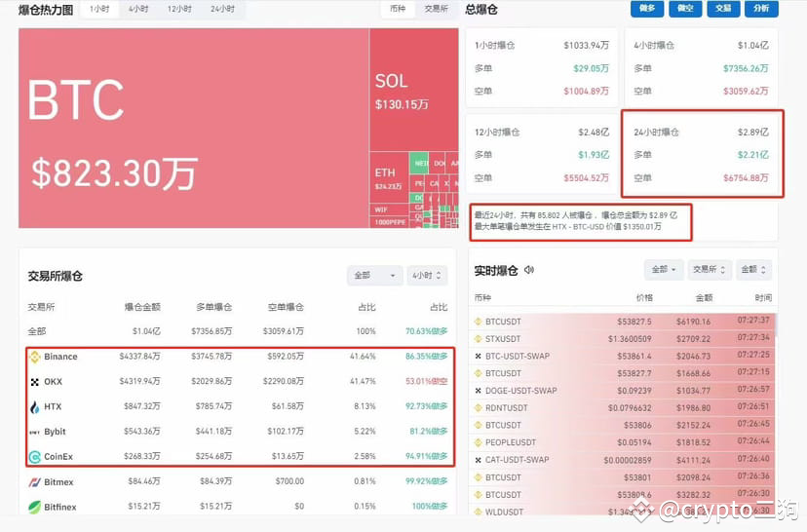Click the DOGE-USDT-SWAP liquidation row
This screenshot has width=807, height=532.
click(x=622, y=391)
